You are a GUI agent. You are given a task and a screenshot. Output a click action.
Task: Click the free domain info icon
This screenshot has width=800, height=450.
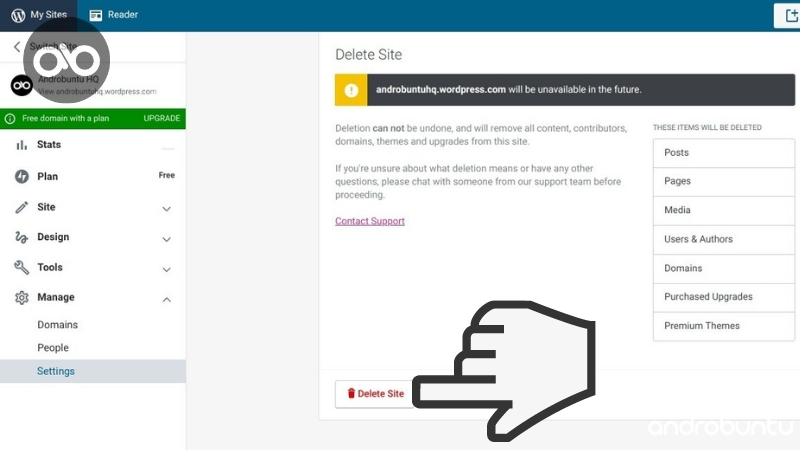10,118
